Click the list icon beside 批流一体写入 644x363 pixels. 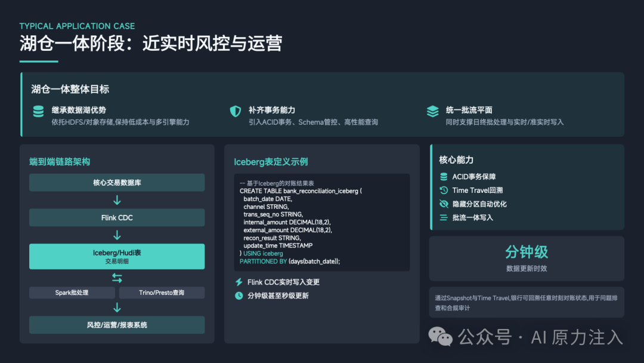[444, 217]
